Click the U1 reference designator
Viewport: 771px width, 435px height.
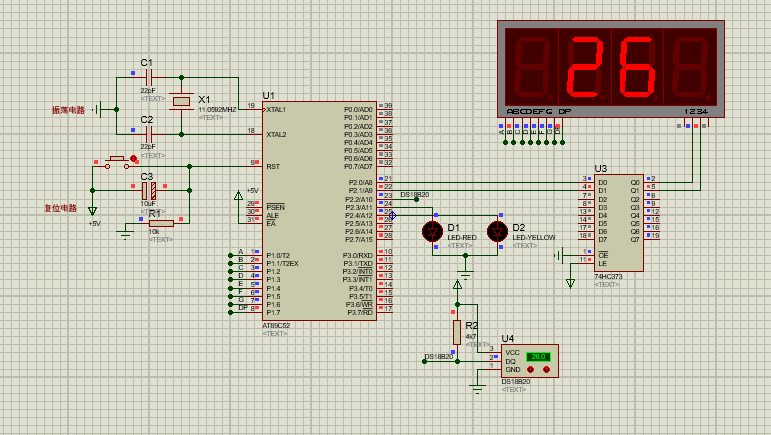click(x=268, y=95)
